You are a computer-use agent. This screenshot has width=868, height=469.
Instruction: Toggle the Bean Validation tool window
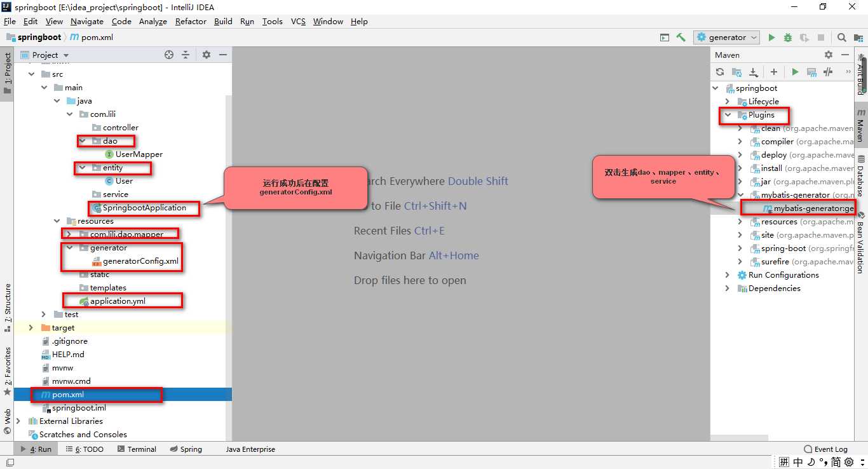[860, 243]
